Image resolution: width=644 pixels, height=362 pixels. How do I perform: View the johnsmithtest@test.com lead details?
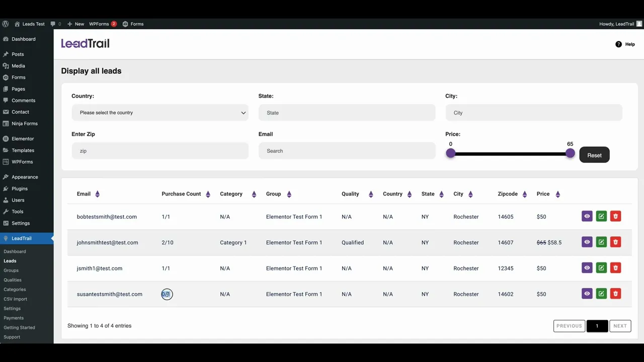point(587,242)
